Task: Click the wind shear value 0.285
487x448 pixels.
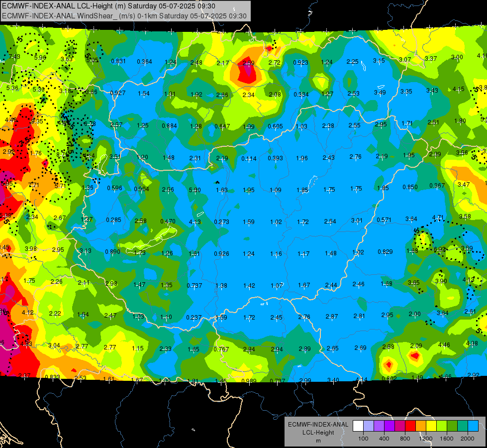Action: click(x=114, y=220)
